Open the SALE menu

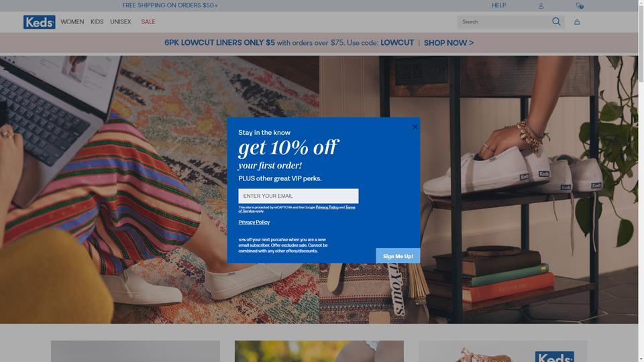148,21
